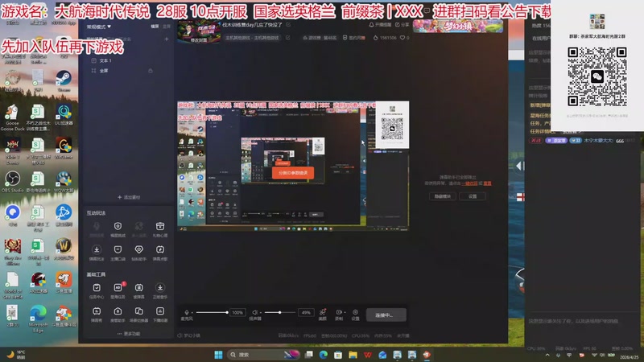Open WPS icon in the taskbar
Screen dimensions: 644x362
tap(368, 355)
